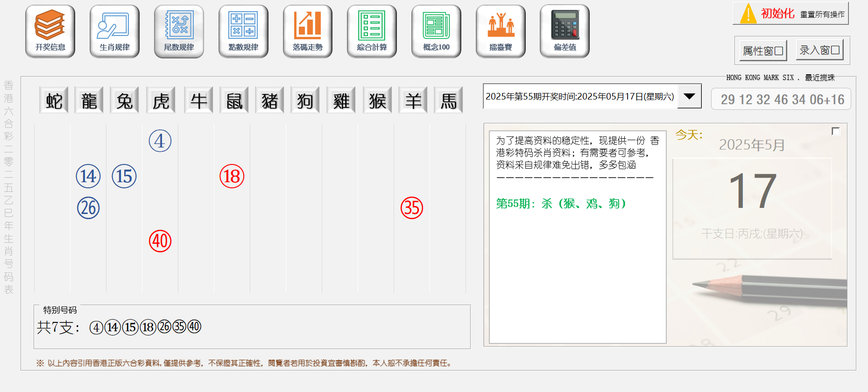Toggle the checkbox above the calendar
This screenshot has width=868, height=392.
click(836, 131)
